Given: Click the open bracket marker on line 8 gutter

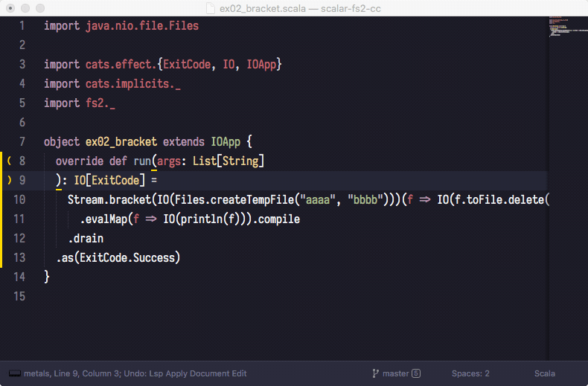Looking at the screenshot, I should click(x=9, y=161).
